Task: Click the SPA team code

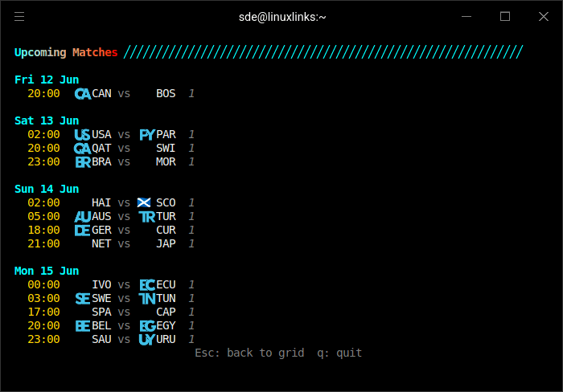Action: point(101,312)
